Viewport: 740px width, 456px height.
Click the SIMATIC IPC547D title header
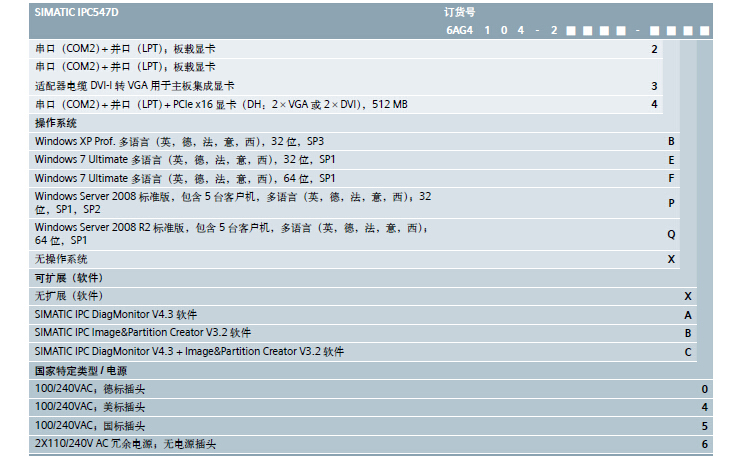point(76,12)
